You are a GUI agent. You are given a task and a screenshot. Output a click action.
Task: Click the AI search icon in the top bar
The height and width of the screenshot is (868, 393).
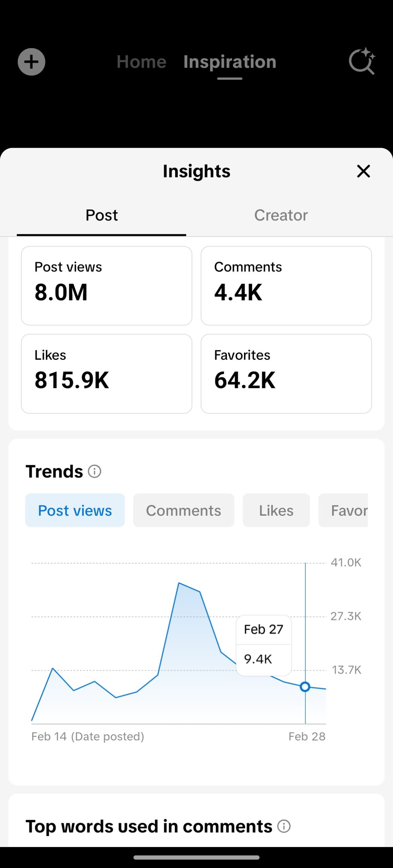click(x=362, y=62)
